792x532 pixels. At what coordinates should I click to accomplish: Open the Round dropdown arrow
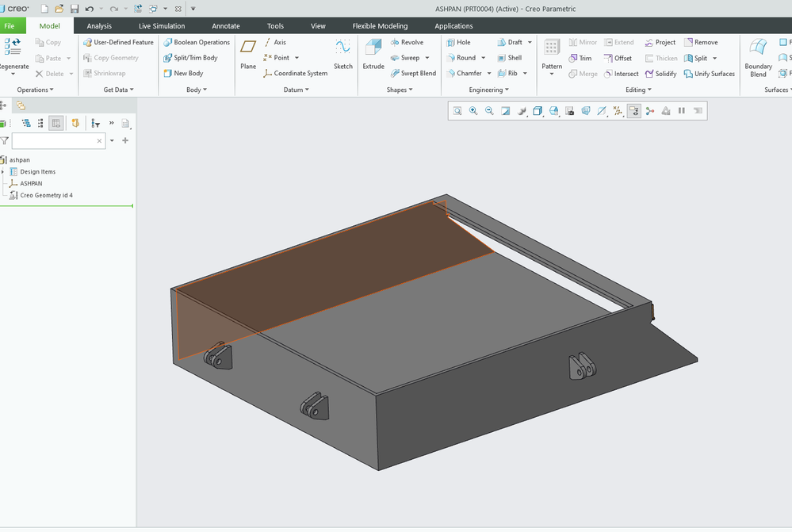pyautogui.click(x=483, y=58)
